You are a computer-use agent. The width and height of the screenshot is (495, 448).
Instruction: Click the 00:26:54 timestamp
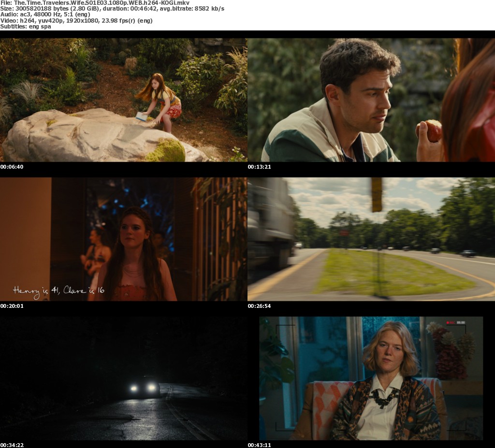[x=259, y=306]
